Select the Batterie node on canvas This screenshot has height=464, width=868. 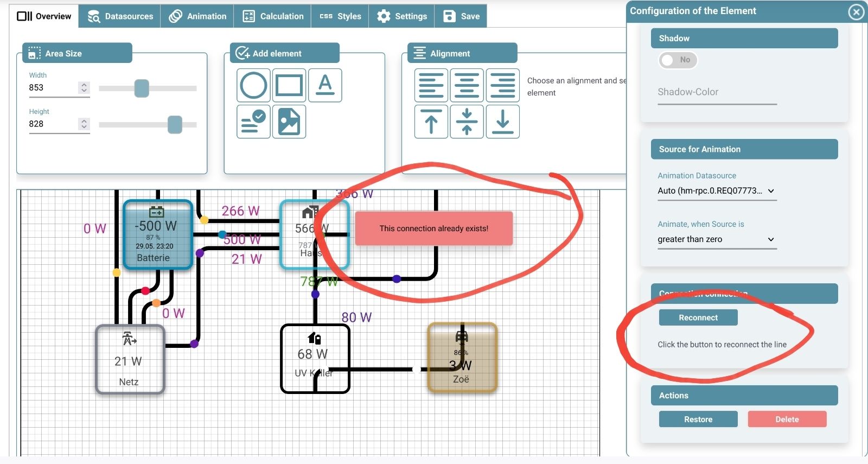[158, 234]
